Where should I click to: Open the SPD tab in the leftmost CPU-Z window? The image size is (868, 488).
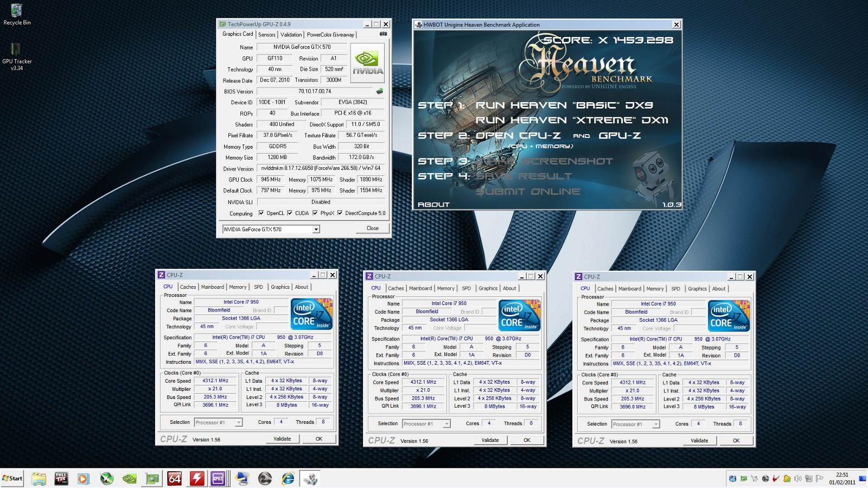[x=258, y=287]
